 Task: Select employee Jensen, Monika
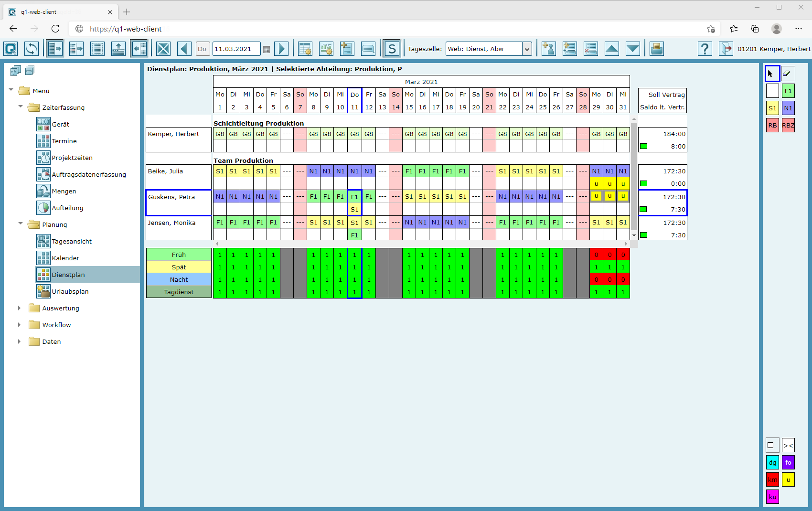click(172, 223)
